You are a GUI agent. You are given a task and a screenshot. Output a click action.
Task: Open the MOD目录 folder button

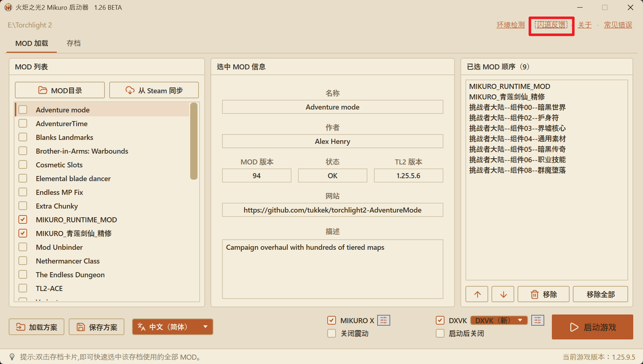pyautogui.click(x=60, y=90)
